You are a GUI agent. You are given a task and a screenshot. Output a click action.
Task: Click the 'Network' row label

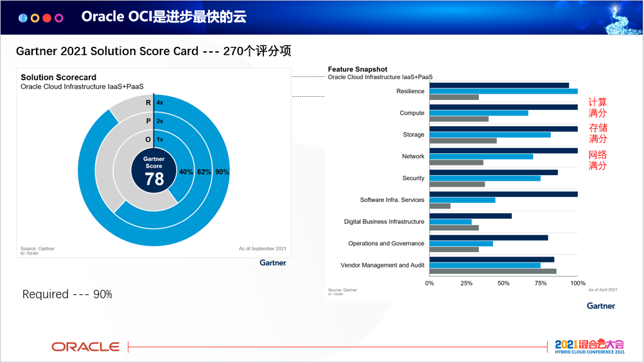coord(413,156)
